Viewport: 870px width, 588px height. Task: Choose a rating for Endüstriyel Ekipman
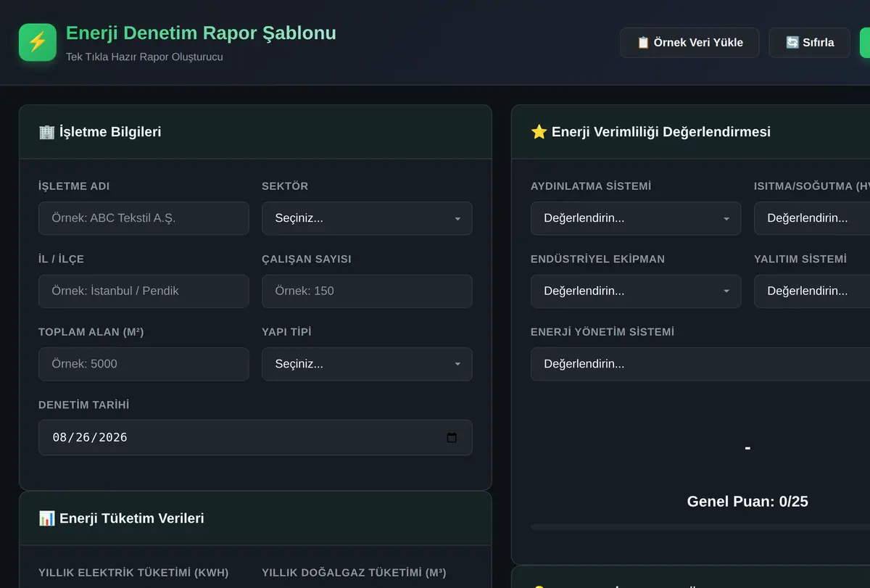(x=636, y=291)
